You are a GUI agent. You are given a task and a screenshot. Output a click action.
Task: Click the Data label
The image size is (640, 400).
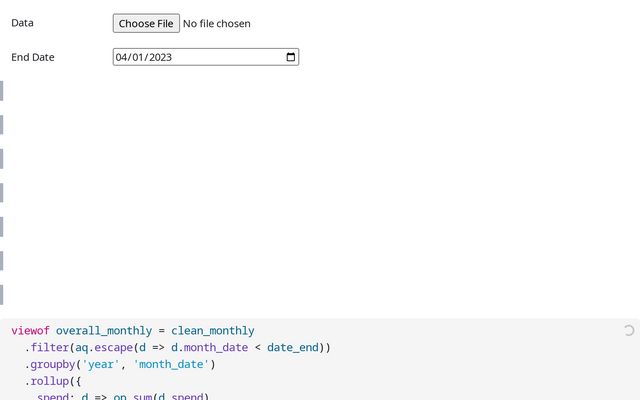[x=22, y=22]
